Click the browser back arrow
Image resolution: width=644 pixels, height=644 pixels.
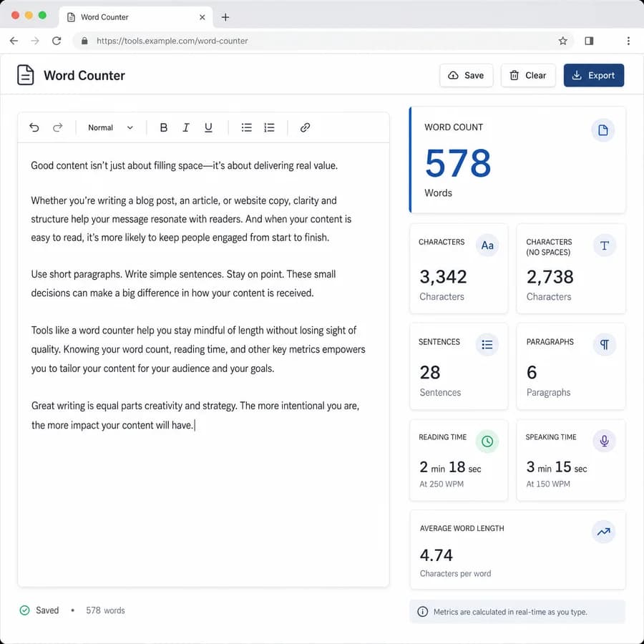click(14, 41)
